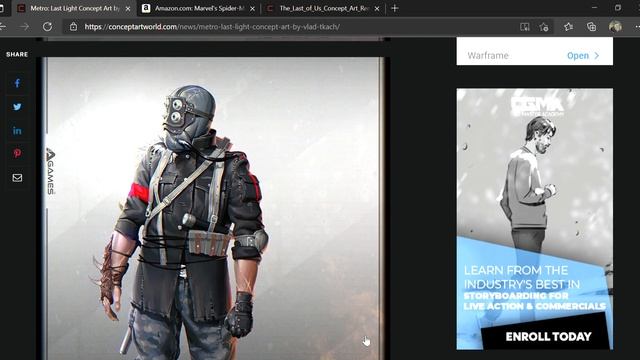
Task: Open a new tab with plus button
Action: click(394, 8)
